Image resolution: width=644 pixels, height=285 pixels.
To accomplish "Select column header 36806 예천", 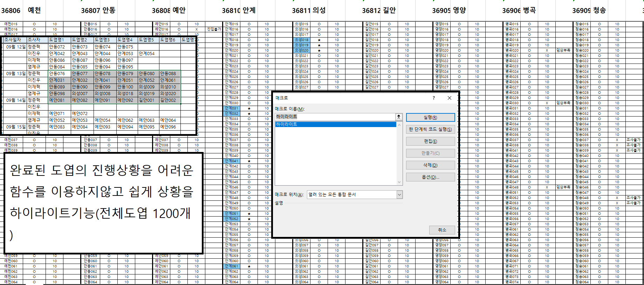I will click(21, 10).
